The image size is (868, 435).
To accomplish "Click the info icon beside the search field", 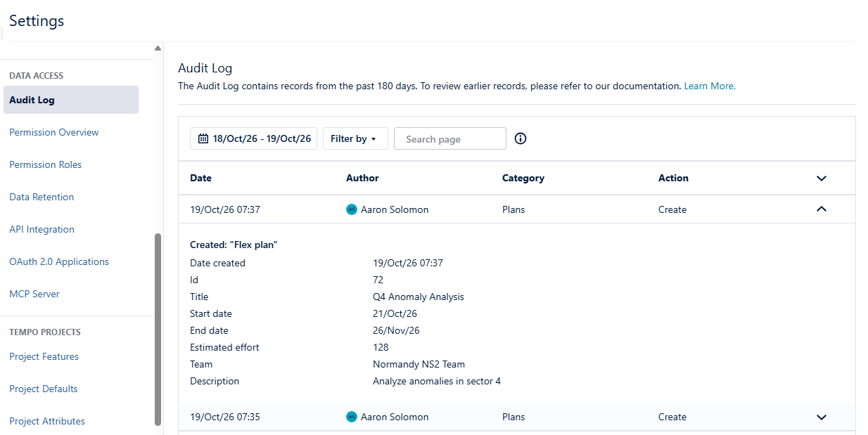I will [521, 138].
